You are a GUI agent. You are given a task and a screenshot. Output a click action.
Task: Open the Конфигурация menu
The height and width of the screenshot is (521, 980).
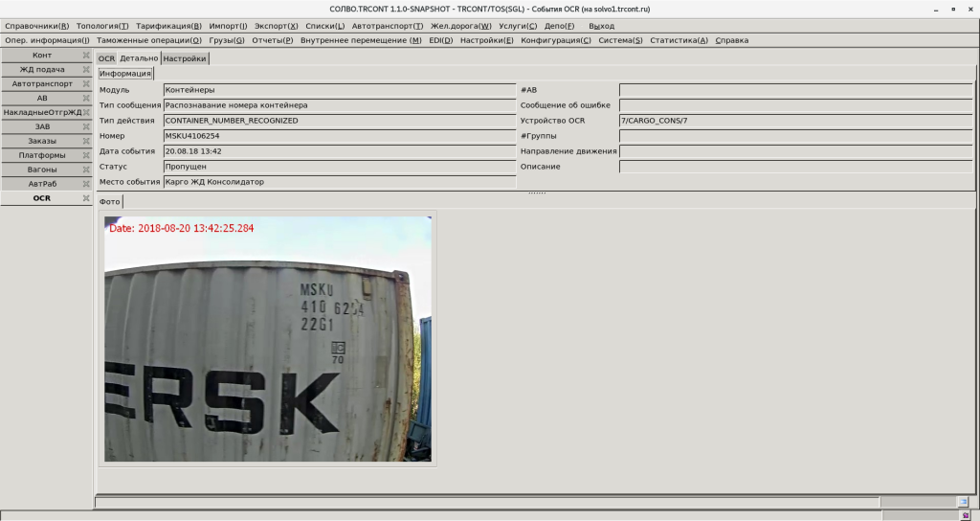(x=556, y=40)
